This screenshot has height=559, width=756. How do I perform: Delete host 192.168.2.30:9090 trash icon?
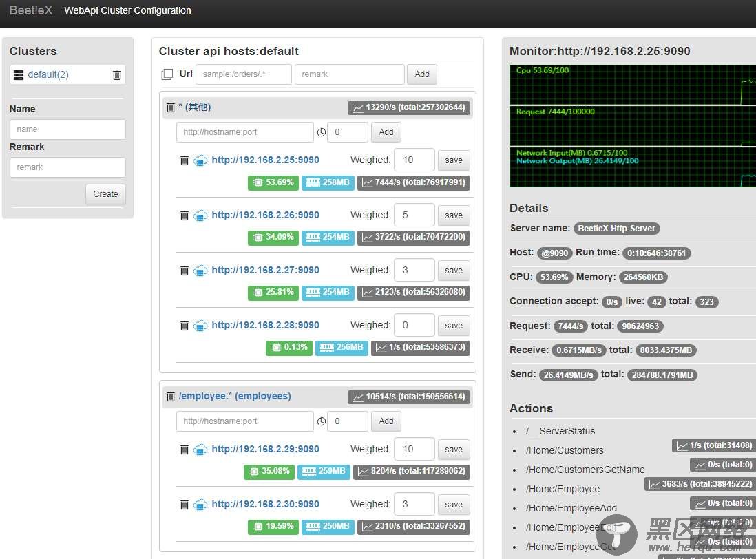tap(184, 505)
